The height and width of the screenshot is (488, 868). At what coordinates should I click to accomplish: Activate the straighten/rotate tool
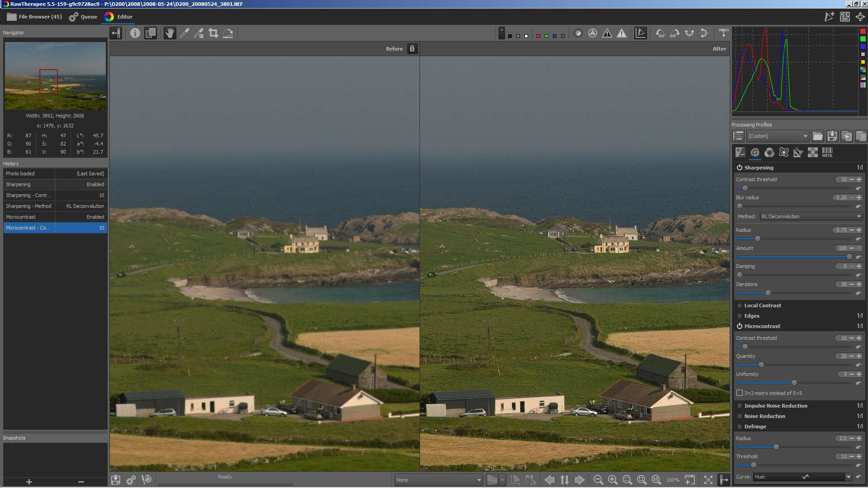coord(228,33)
